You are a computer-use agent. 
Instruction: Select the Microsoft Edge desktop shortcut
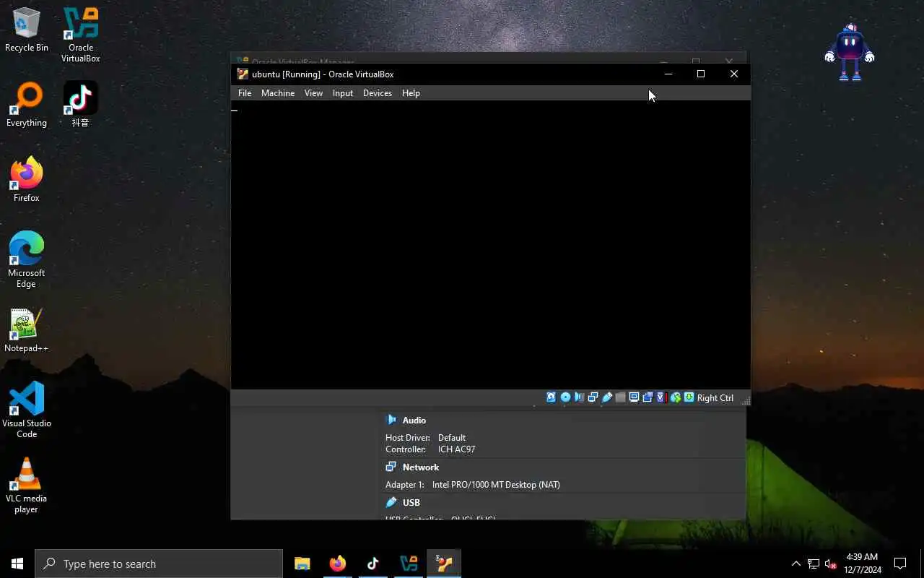point(27,260)
